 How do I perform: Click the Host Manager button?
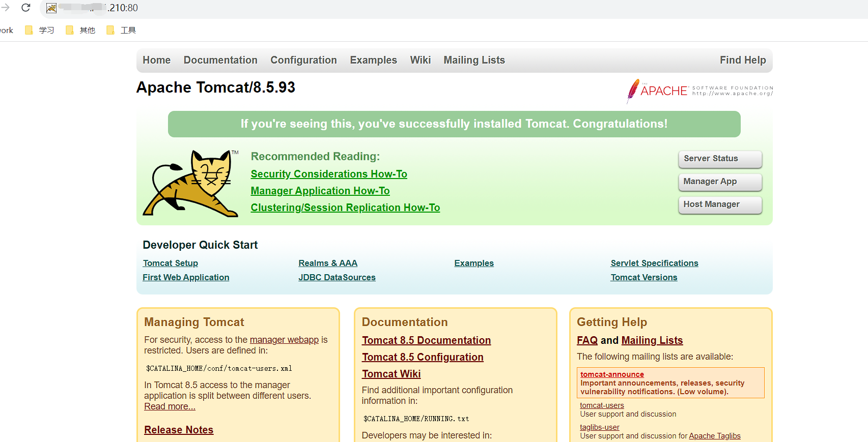(x=720, y=204)
